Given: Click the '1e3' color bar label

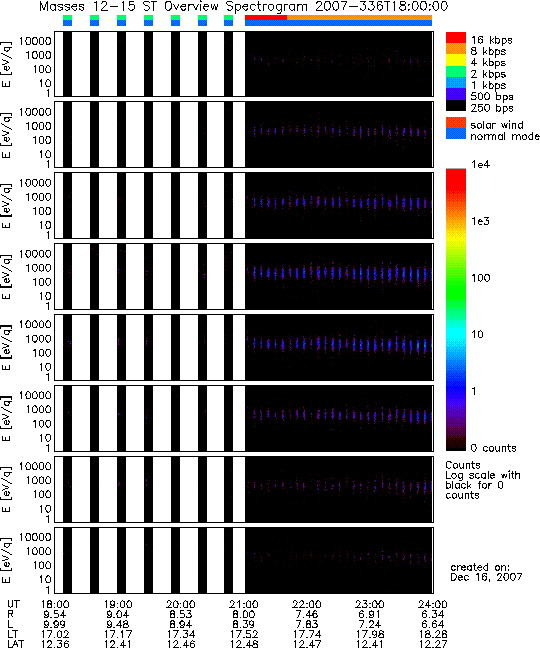Looking at the screenshot, I should [480, 221].
